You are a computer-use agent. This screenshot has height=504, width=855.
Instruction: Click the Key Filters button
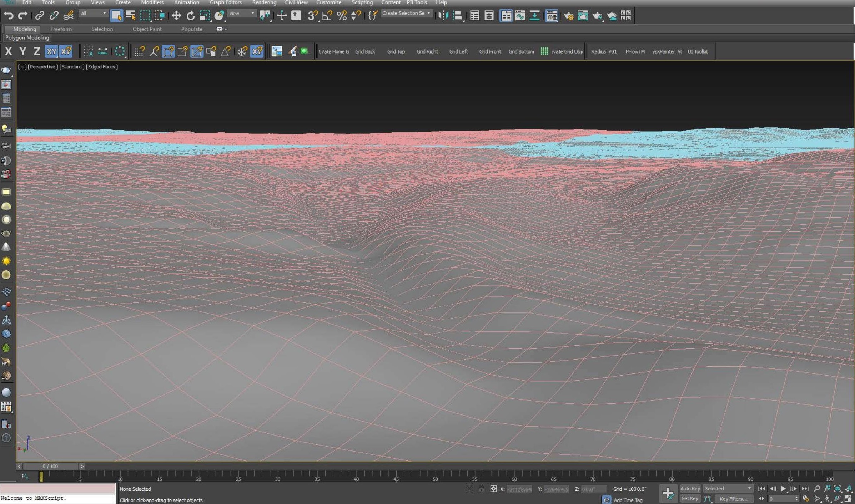click(733, 498)
